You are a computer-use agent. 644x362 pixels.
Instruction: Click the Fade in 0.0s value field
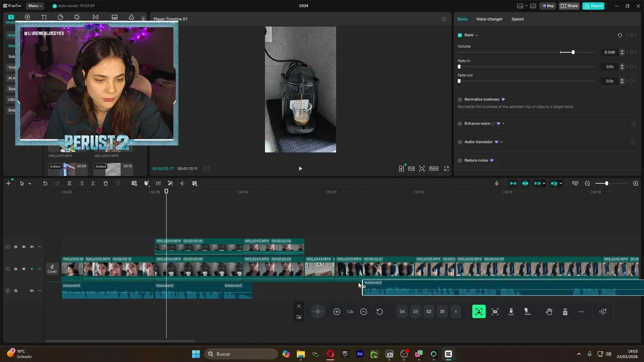coord(609,66)
